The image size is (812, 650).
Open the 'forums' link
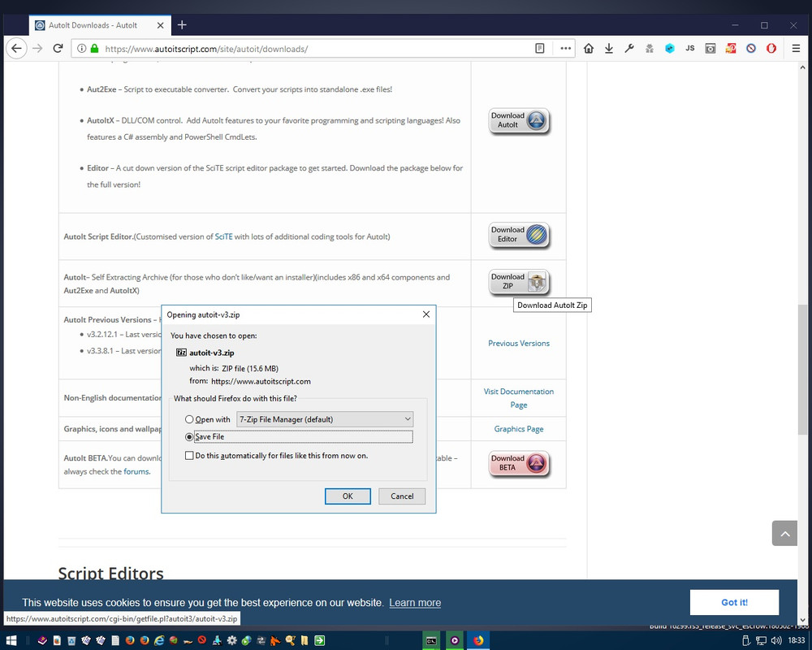click(136, 471)
